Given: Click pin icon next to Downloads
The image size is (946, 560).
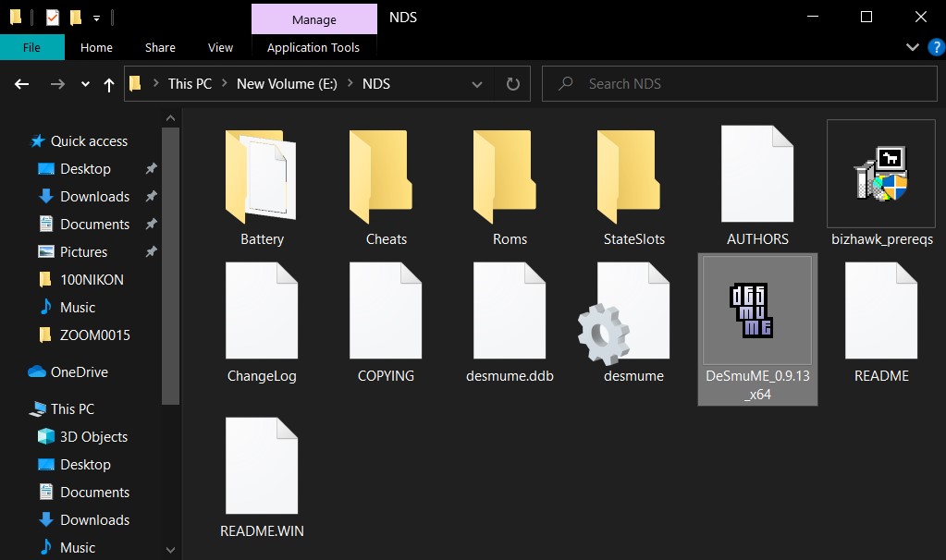Looking at the screenshot, I should (151, 196).
